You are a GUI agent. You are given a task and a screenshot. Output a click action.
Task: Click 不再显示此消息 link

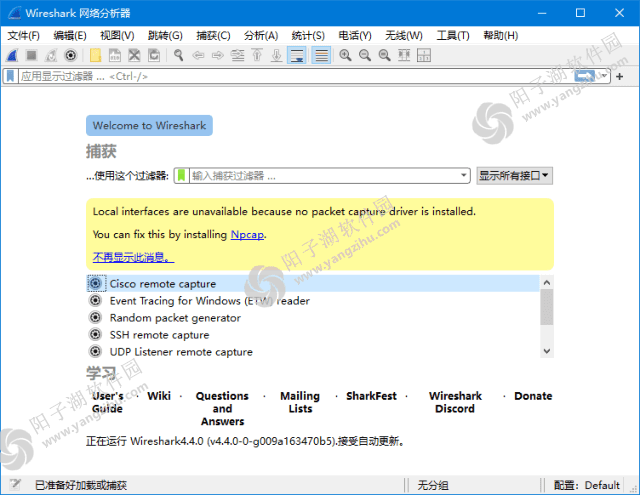click(133, 257)
